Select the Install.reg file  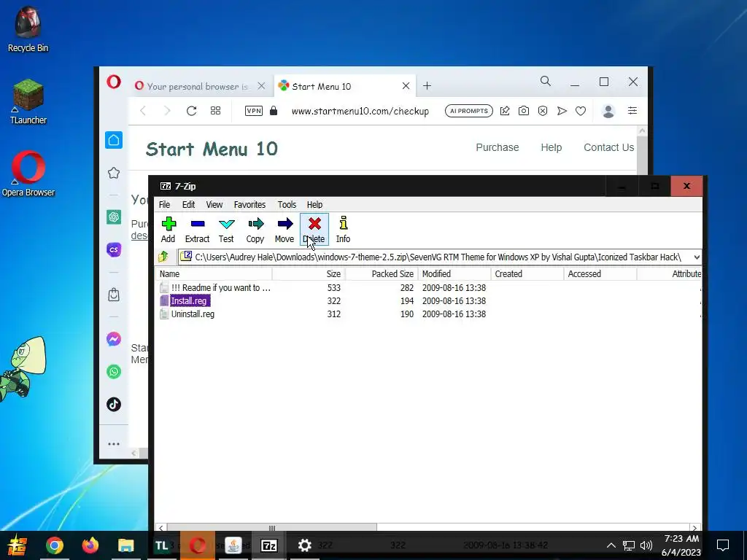[x=189, y=301]
